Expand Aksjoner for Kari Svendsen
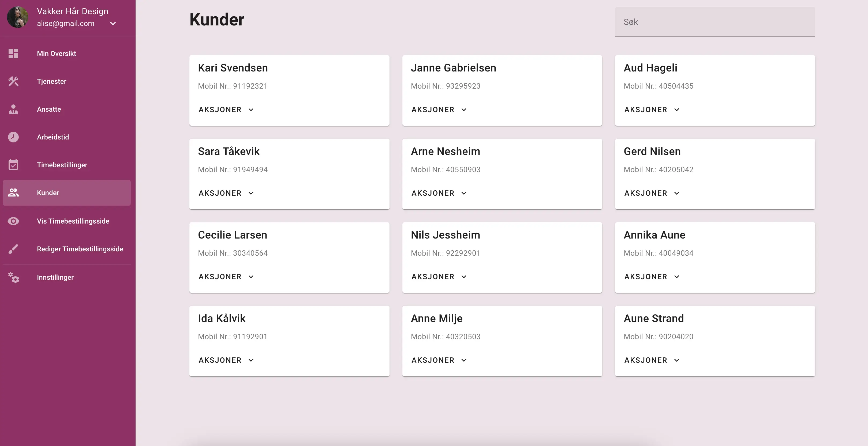 click(x=226, y=110)
